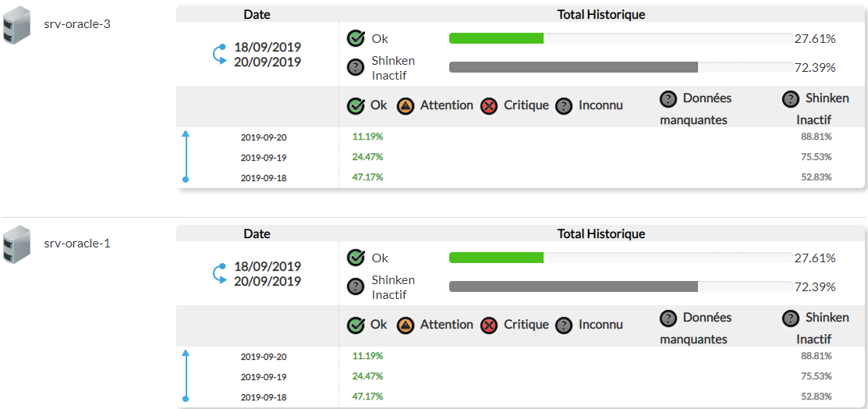Select the 2019-09-18 row in srv-oracle-1 history

(264, 397)
